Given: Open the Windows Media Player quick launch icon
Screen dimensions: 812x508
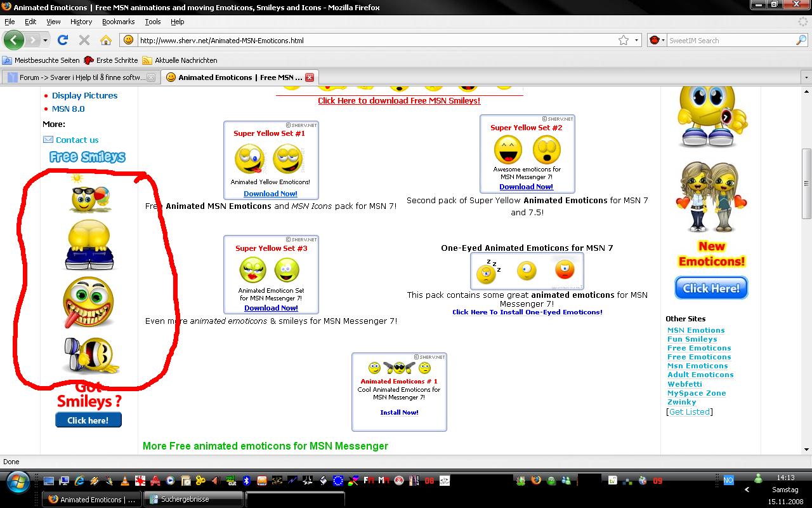Looking at the screenshot, I should [x=170, y=481].
